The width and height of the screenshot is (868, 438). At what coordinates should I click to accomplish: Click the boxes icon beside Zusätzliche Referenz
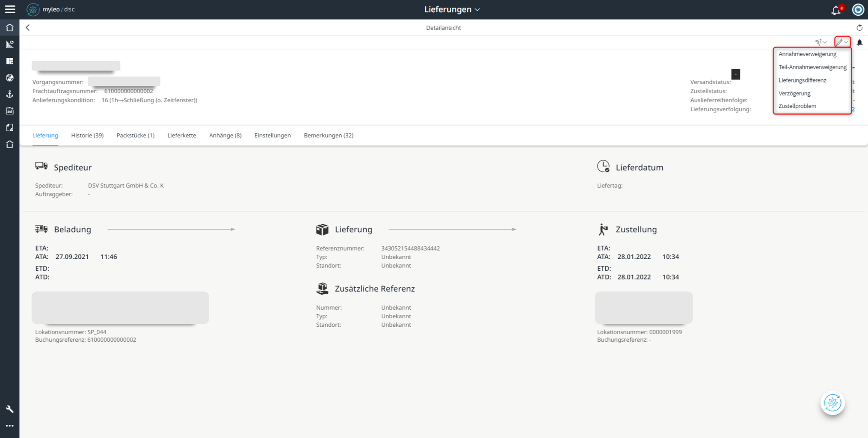point(322,289)
